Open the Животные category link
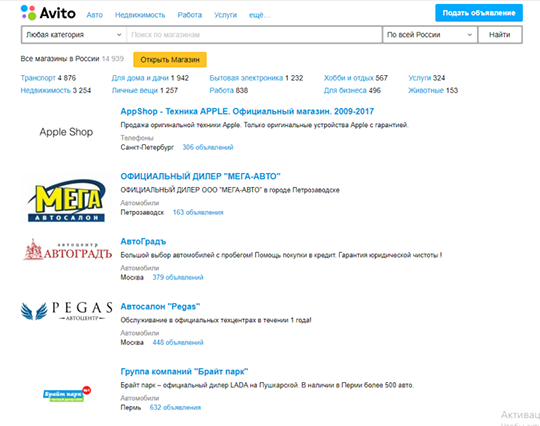Image resolution: width=540 pixels, height=426 pixels. (426, 91)
